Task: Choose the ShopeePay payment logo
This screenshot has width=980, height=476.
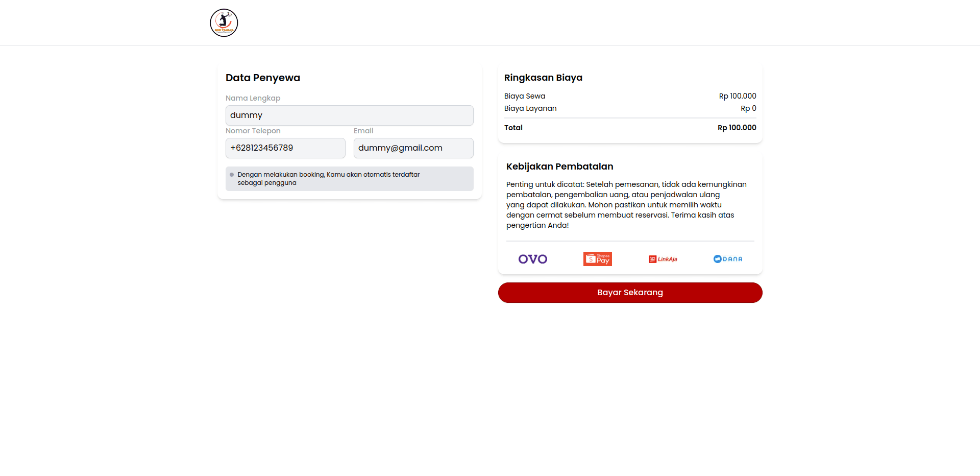Action: (x=597, y=259)
